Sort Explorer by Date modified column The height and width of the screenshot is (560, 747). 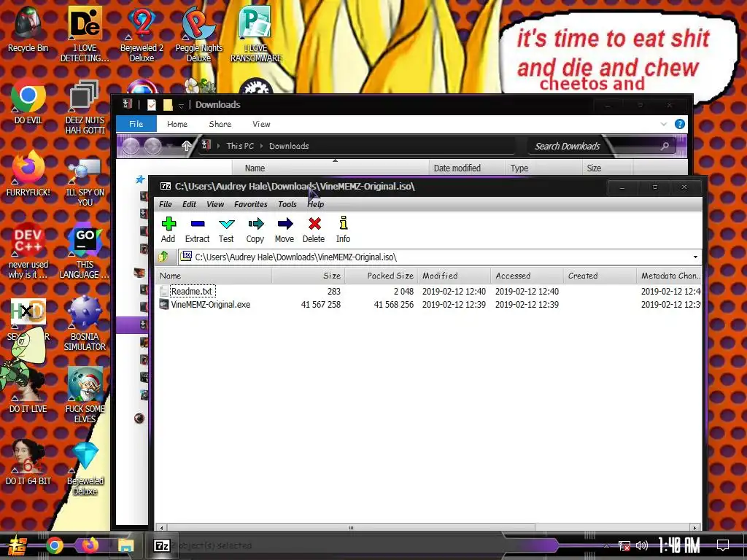coord(467,168)
